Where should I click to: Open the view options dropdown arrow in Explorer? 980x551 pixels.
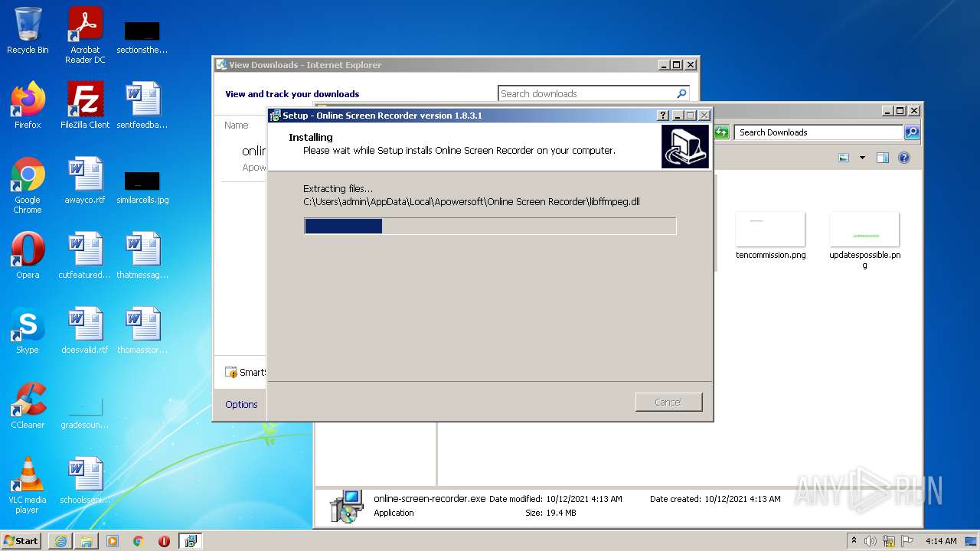(862, 158)
